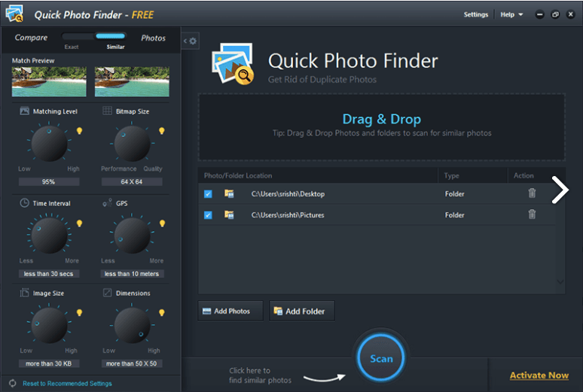Click the 64 X 64 bitmap size value

click(x=132, y=181)
